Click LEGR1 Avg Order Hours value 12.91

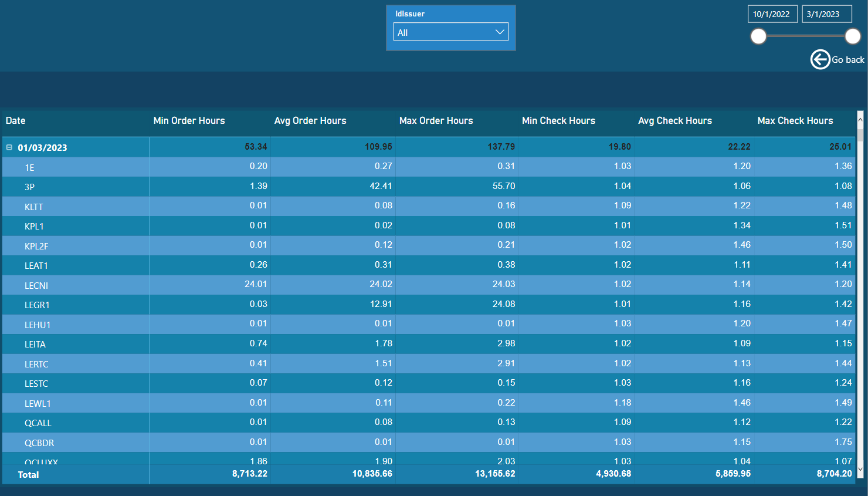coord(381,304)
